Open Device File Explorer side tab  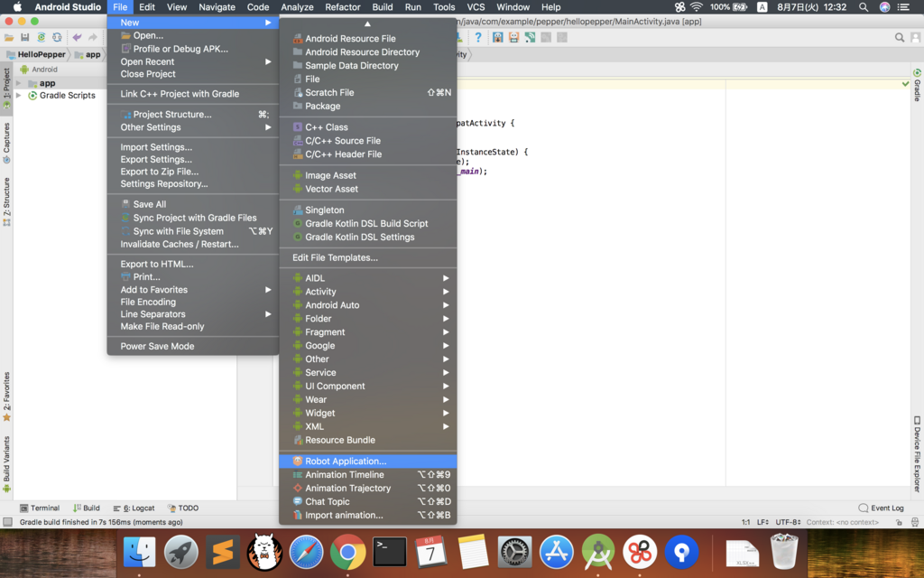(x=917, y=454)
